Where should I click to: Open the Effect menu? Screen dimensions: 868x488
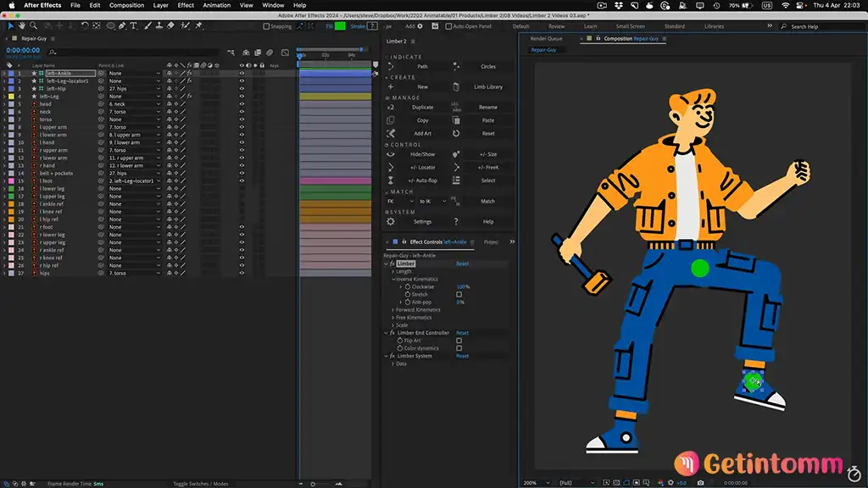coord(186,5)
